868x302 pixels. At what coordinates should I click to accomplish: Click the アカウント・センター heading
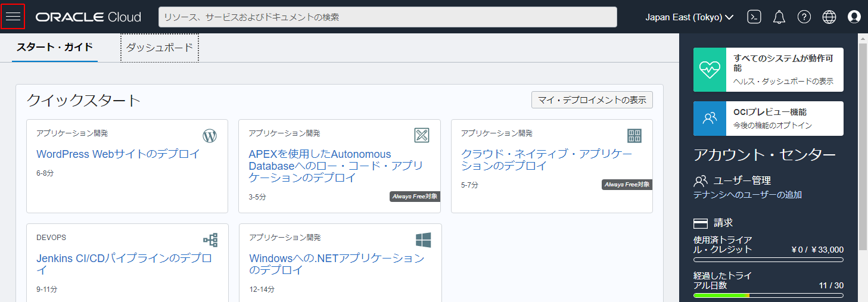pyautogui.click(x=765, y=155)
